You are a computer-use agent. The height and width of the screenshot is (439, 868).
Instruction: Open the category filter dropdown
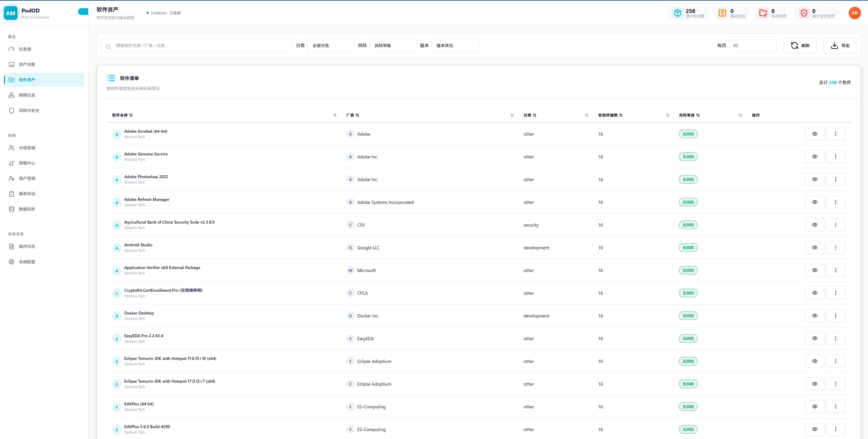pyautogui.click(x=331, y=45)
